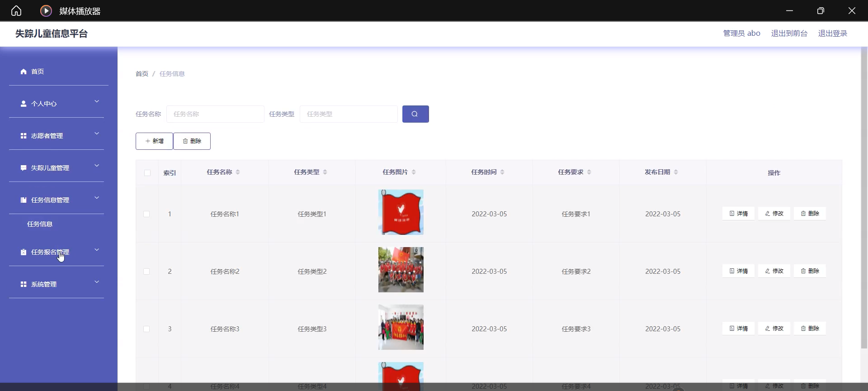
Task: Click 退出登录 link
Action: point(832,33)
